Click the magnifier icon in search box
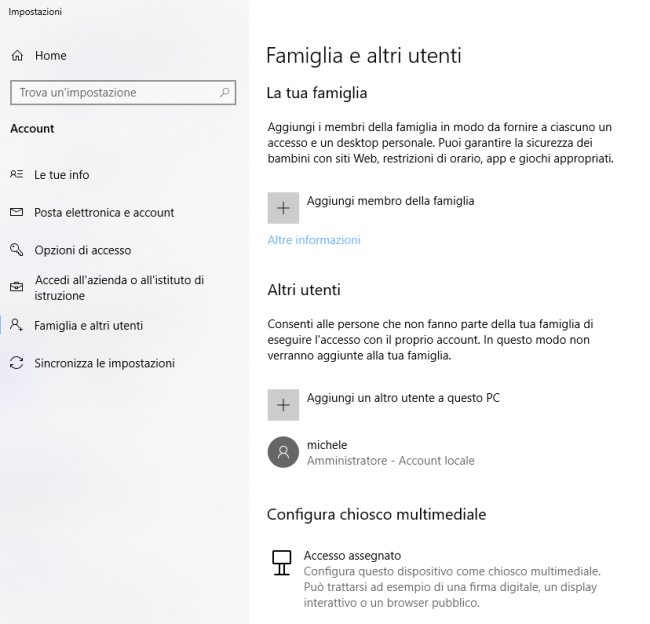This screenshot has width=650, height=624. pyautogui.click(x=225, y=92)
